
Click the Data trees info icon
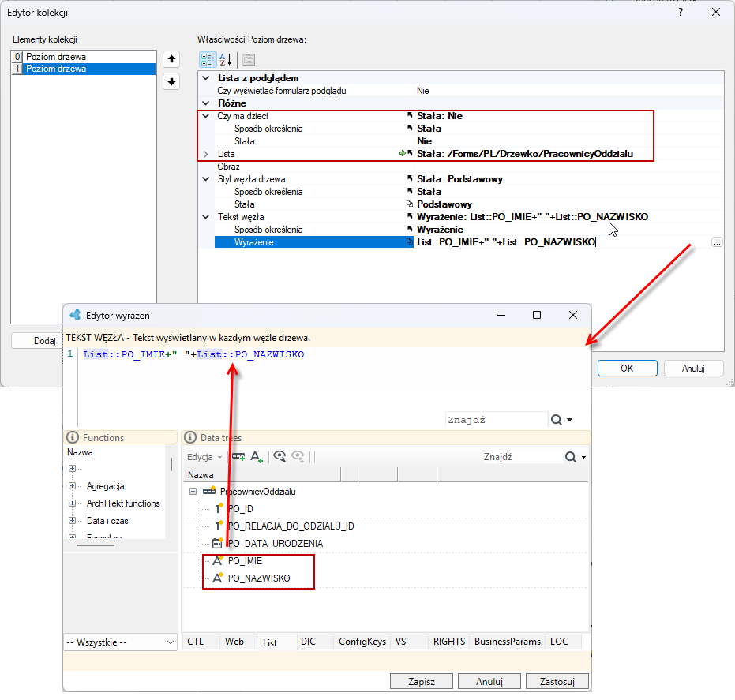coord(189,438)
